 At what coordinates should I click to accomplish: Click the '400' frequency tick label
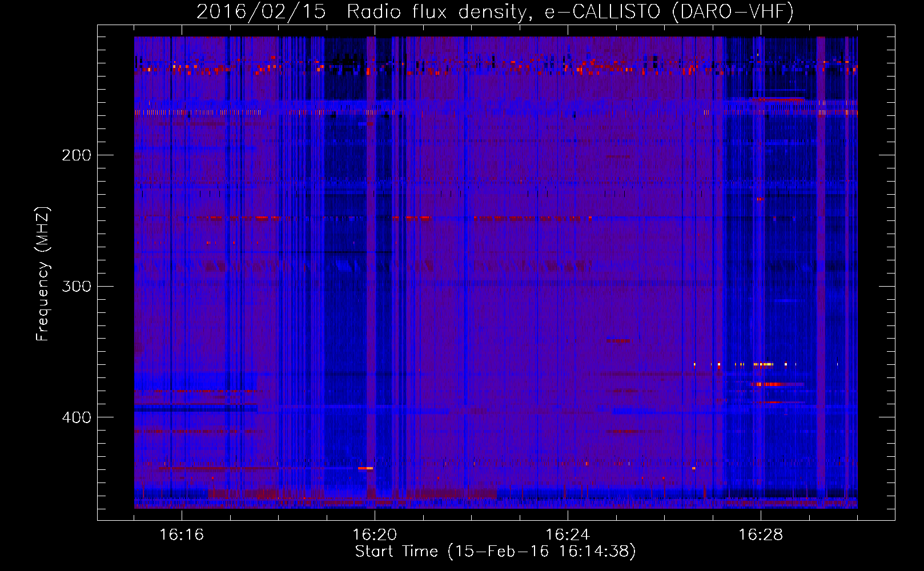point(77,418)
